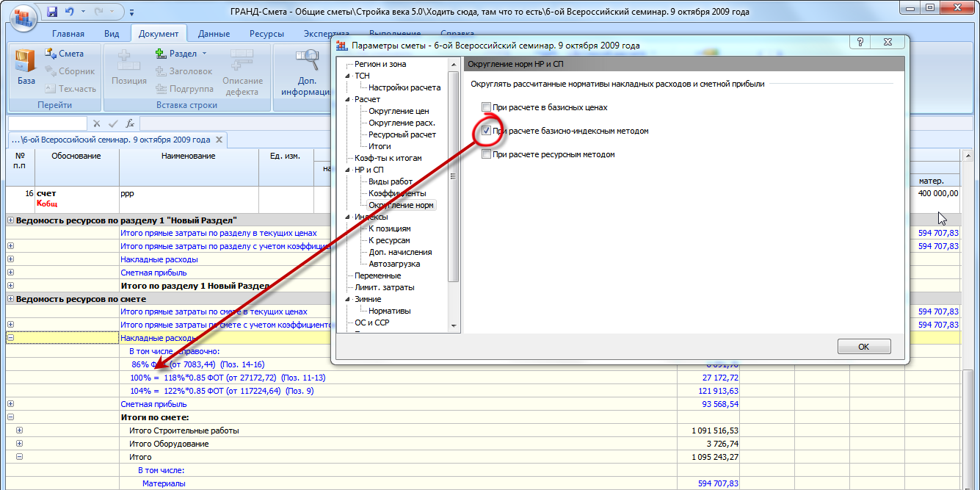Expand Итого Строительные работы row
Viewport: 980px width, 490px height.
(x=20, y=430)
